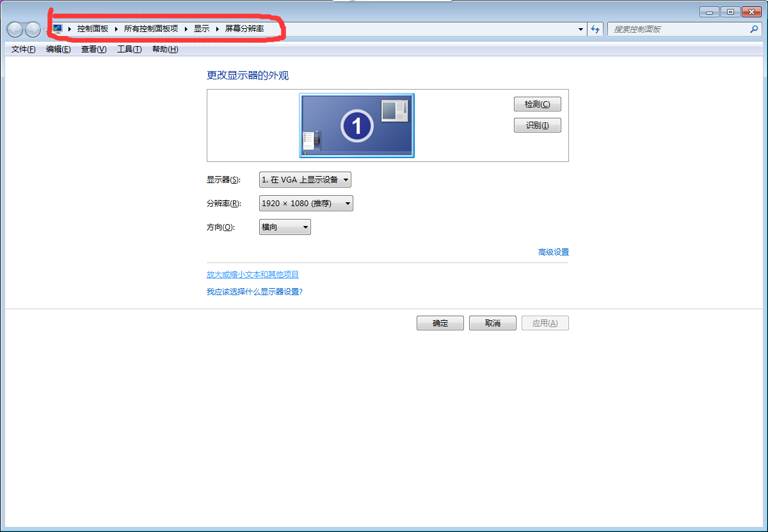Click the 检测(C) detect displays button
Screen dimensions: 768x532
click(x=537, y=104)
